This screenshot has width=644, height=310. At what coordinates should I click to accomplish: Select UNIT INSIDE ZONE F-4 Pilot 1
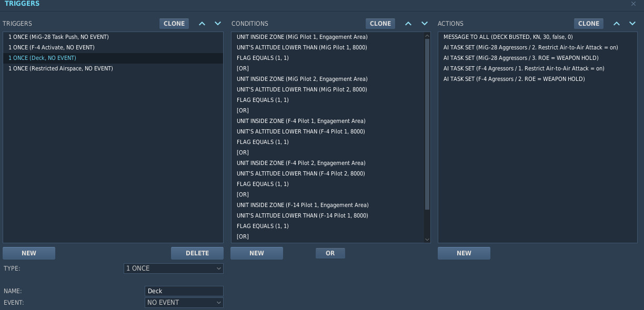pos(328,121)
